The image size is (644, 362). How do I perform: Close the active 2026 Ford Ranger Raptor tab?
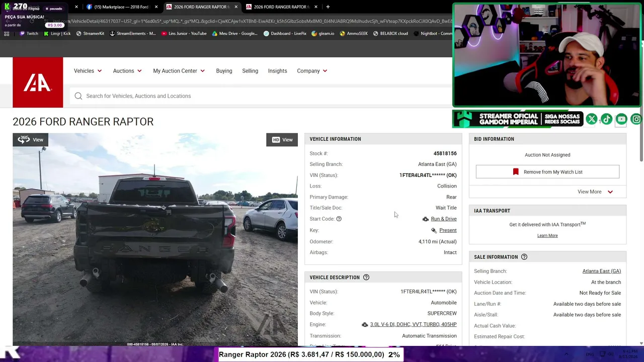tap(236, 7)
